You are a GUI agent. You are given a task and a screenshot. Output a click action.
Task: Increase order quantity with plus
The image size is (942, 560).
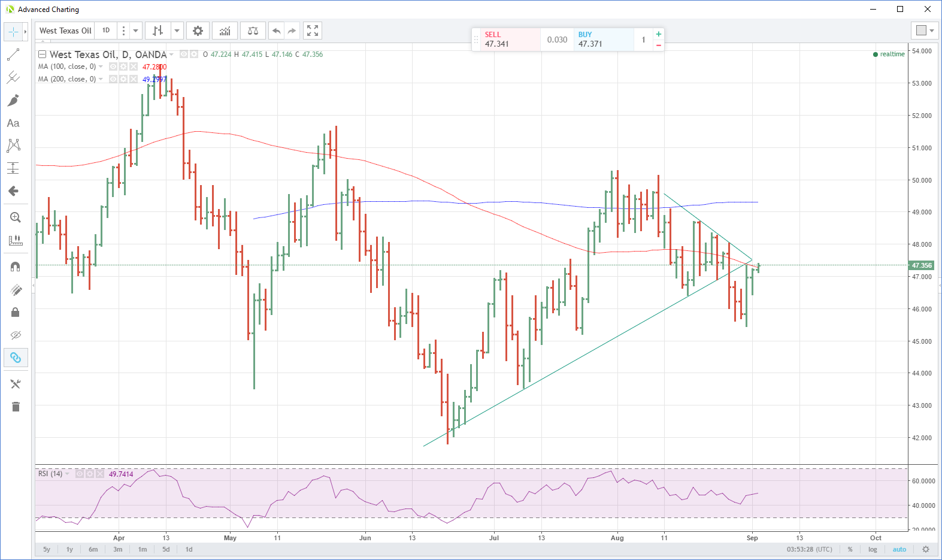point(659,34)
